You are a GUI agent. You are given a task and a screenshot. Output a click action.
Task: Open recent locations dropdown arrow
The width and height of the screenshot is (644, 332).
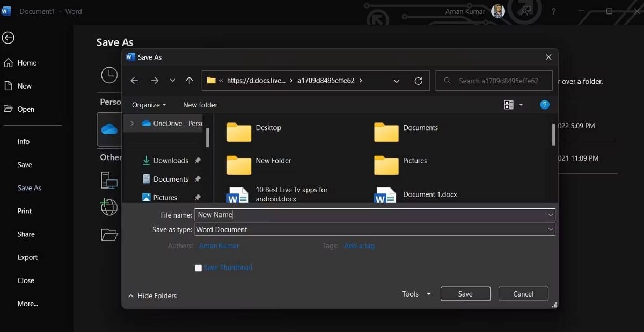tap(172, 81)
